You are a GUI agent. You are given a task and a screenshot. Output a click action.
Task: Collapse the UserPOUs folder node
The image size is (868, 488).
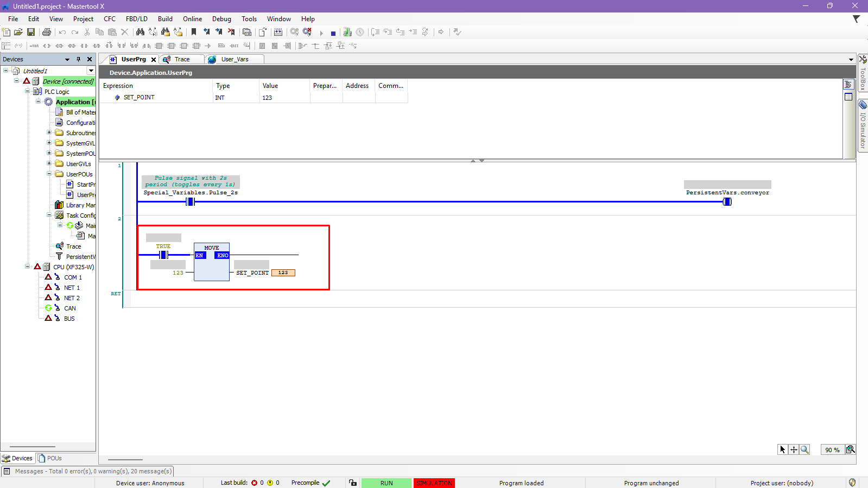49,174
